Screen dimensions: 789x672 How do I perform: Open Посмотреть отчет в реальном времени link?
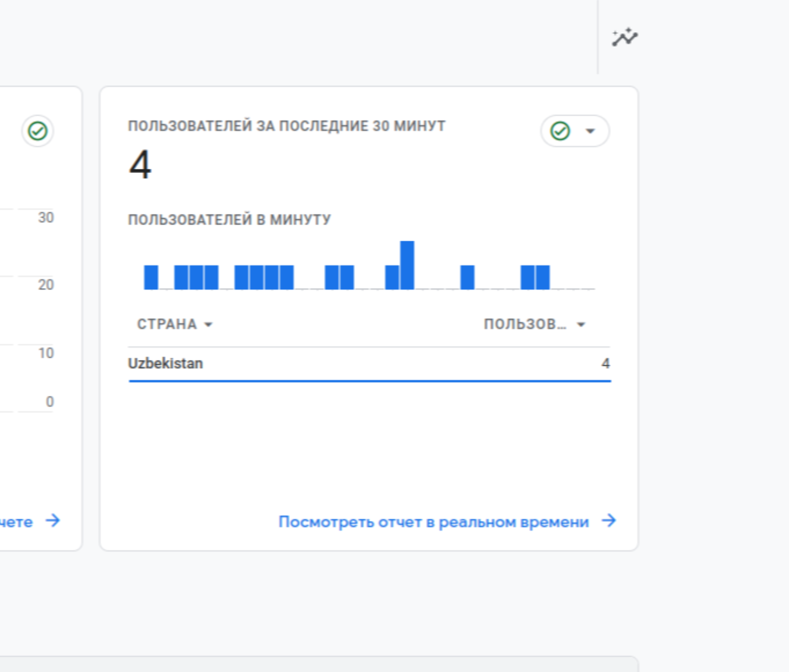point(434,522)
